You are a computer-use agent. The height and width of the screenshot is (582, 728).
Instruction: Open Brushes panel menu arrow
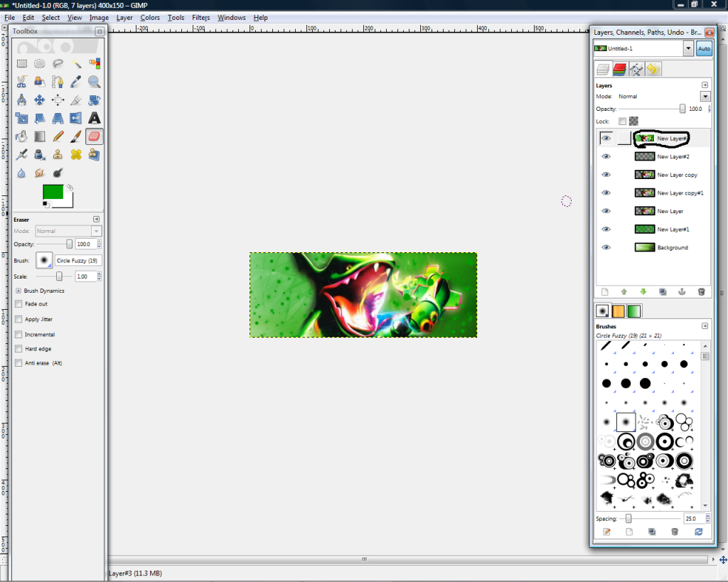coord(705,325)
